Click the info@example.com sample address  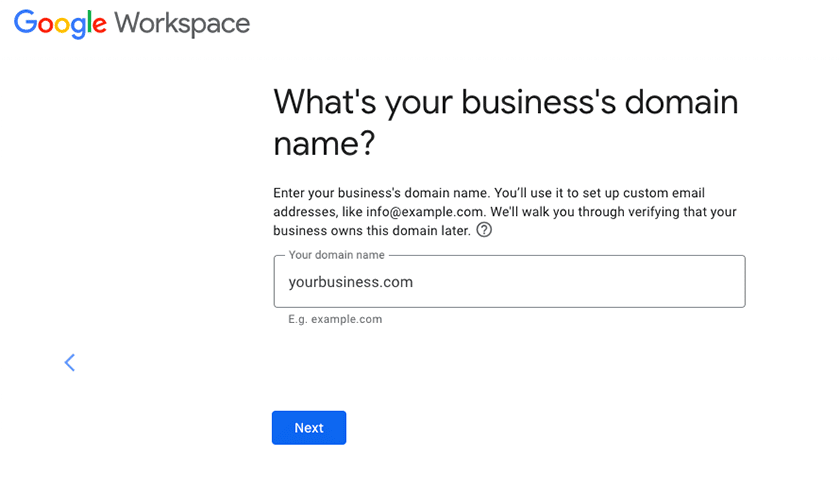point(424,212)
